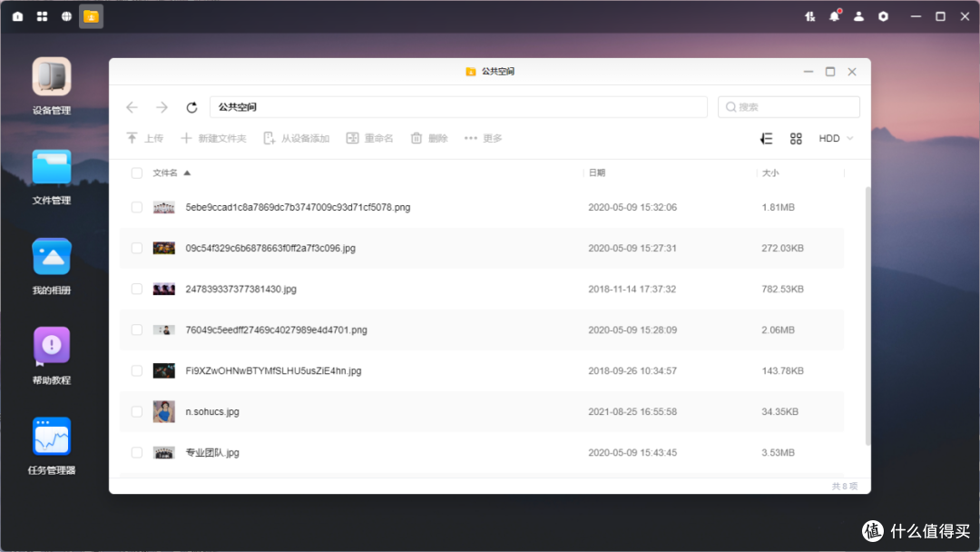Refresh the 公共空间 folder
This screenshot has width=980, height=552.
(x=191, y=107)
